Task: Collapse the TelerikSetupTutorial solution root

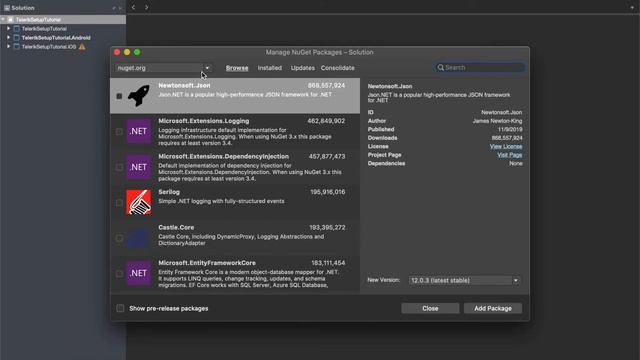Action: 3,20
